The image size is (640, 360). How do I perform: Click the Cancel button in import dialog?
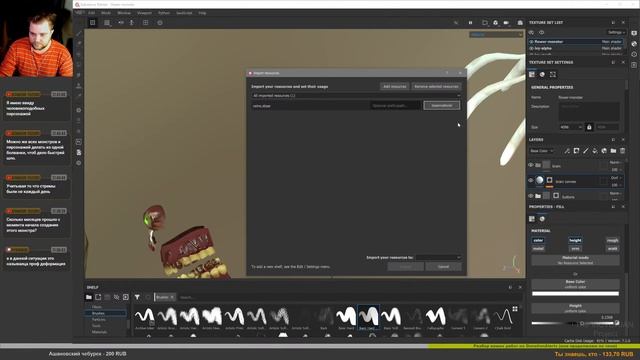coord(444,267)
